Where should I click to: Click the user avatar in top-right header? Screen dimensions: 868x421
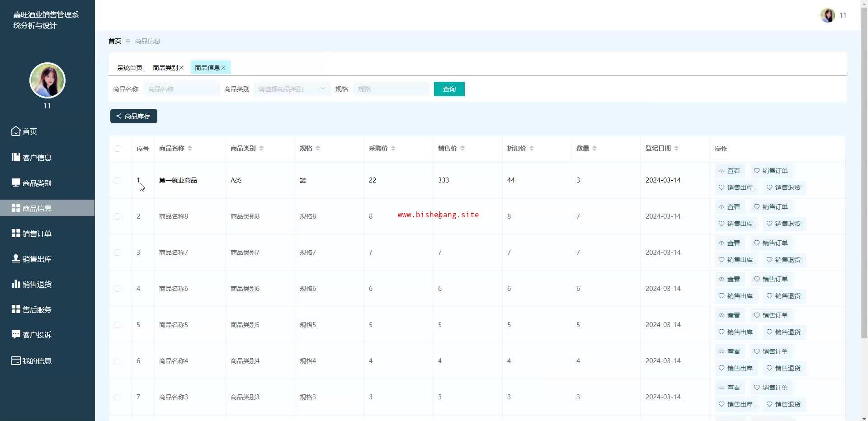827,15
